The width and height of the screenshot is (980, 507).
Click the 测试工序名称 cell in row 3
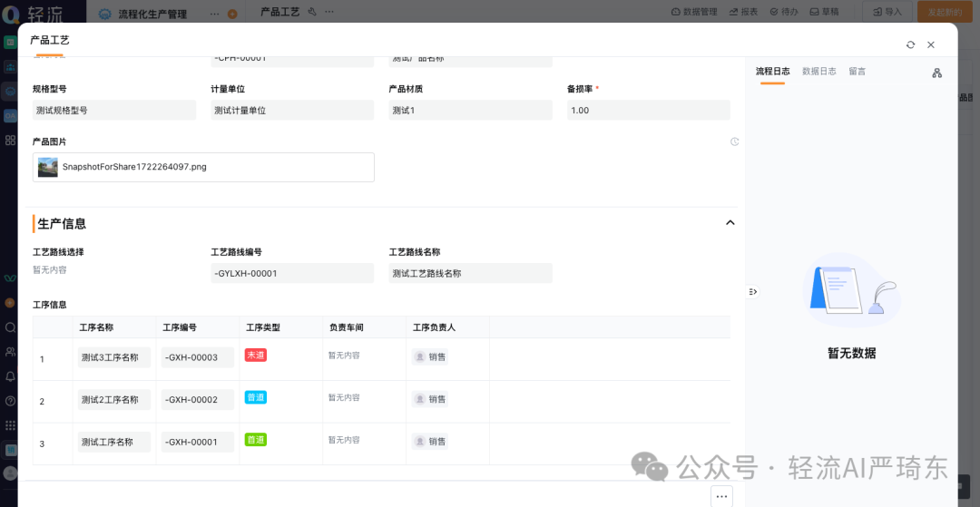pos(114,442)
